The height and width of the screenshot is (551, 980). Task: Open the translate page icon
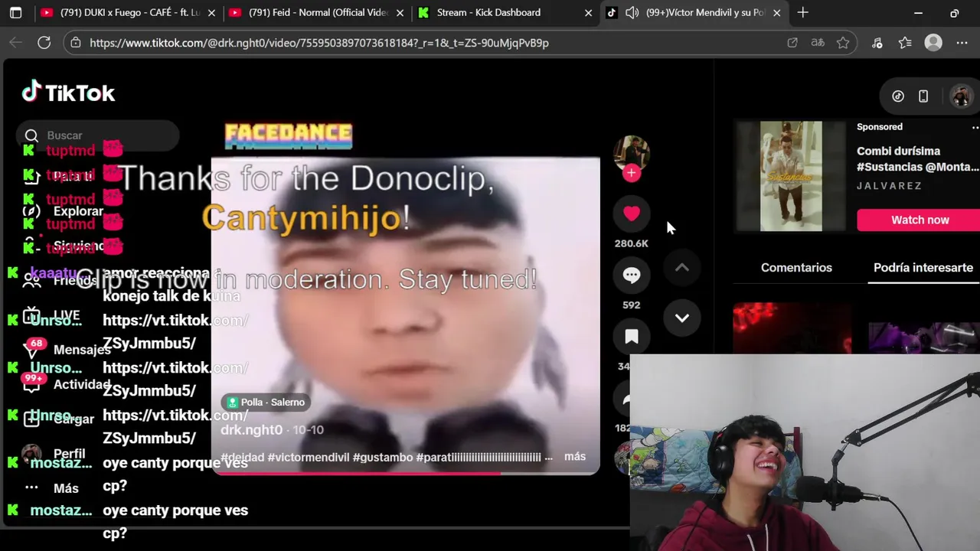[x=818, y=43]
